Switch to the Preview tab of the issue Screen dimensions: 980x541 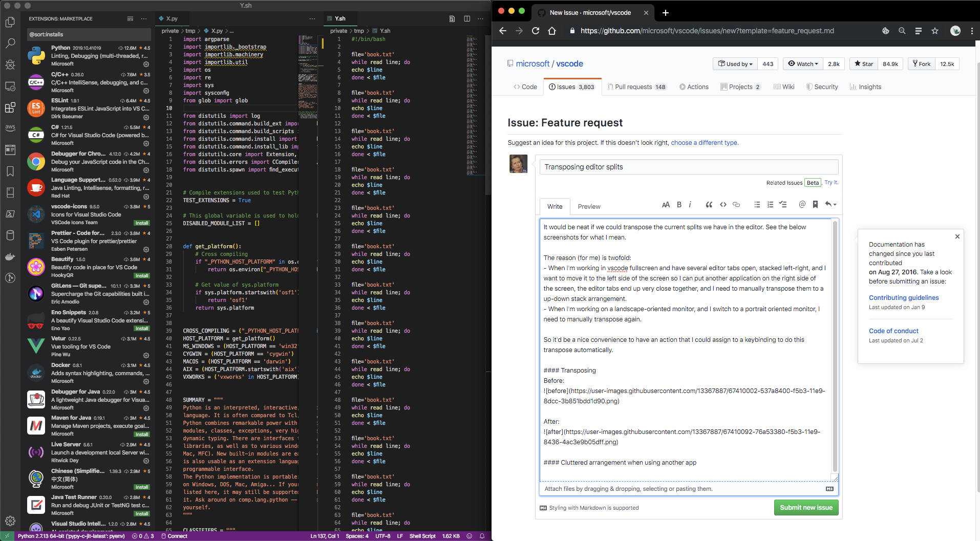[589, 206]
